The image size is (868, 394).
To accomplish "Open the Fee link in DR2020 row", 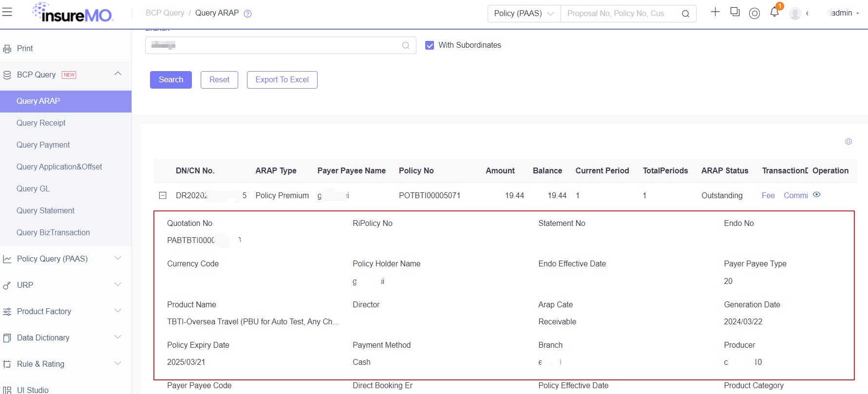I will click(768, 195).
